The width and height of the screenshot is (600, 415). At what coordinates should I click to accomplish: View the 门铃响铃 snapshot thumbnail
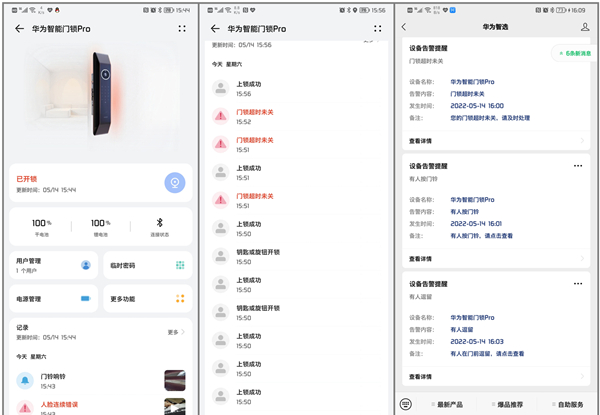point(175,380)
